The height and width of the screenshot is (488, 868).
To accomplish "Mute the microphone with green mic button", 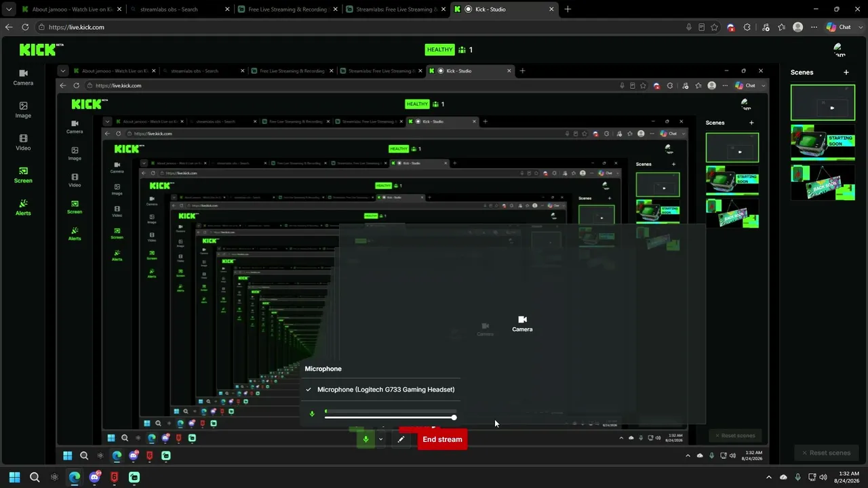I will (366, 439).
